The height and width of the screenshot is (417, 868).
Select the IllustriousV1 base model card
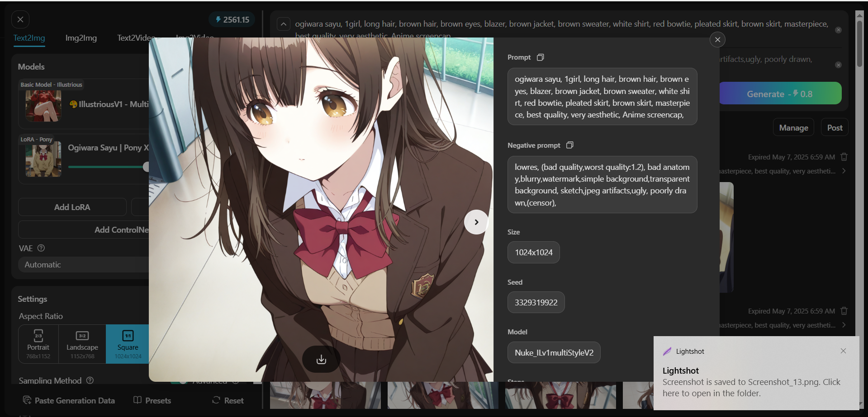coord(84,104)
